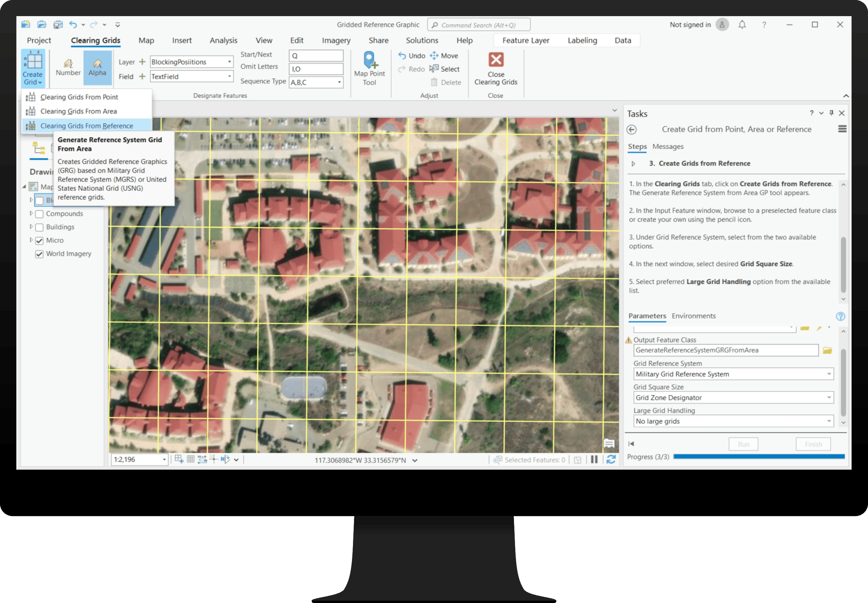
Task: Click the Close Clearing Grids icon
Action: tap(496, 60)
